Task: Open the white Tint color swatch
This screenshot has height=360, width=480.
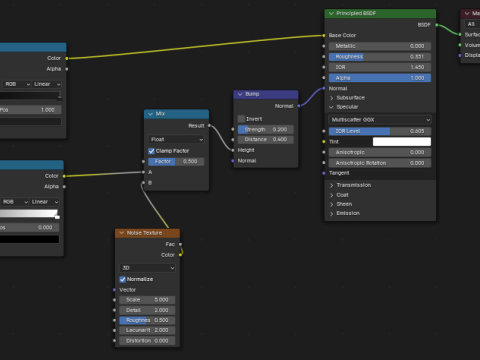Action: [402, 142]
